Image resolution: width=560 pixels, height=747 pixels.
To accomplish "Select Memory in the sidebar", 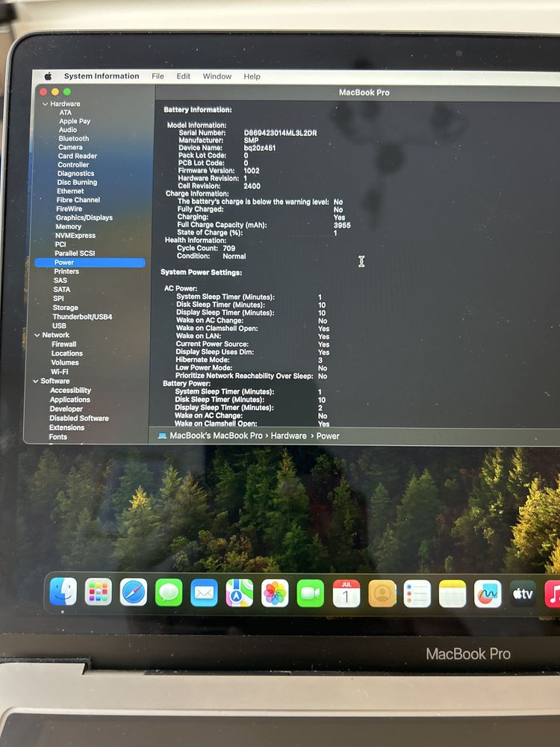I will tap(68, 227).
